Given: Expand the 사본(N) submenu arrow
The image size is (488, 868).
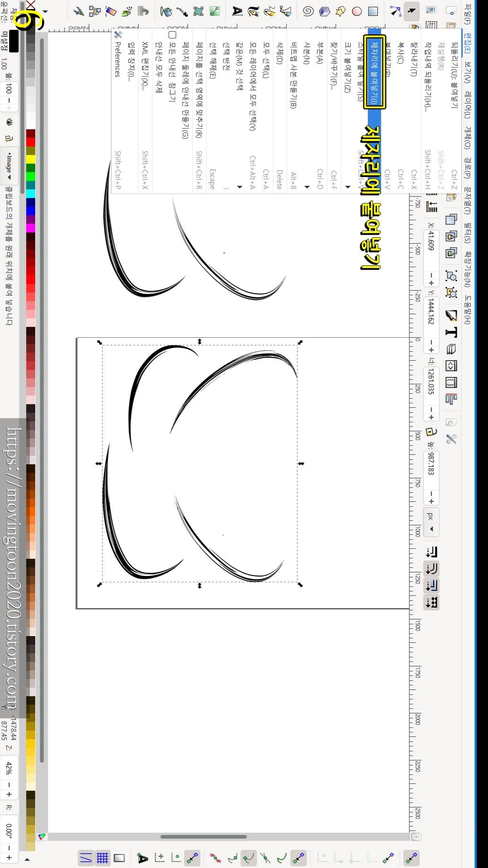Looking at the screenshot, I should click(x=307, y=187).
